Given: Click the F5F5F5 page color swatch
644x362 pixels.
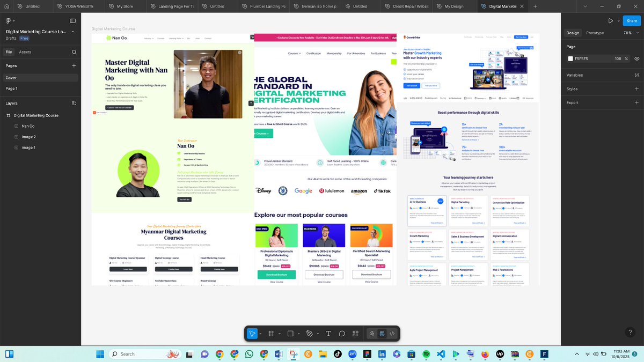Looking at the screenshot, I should tap(570, 58).
